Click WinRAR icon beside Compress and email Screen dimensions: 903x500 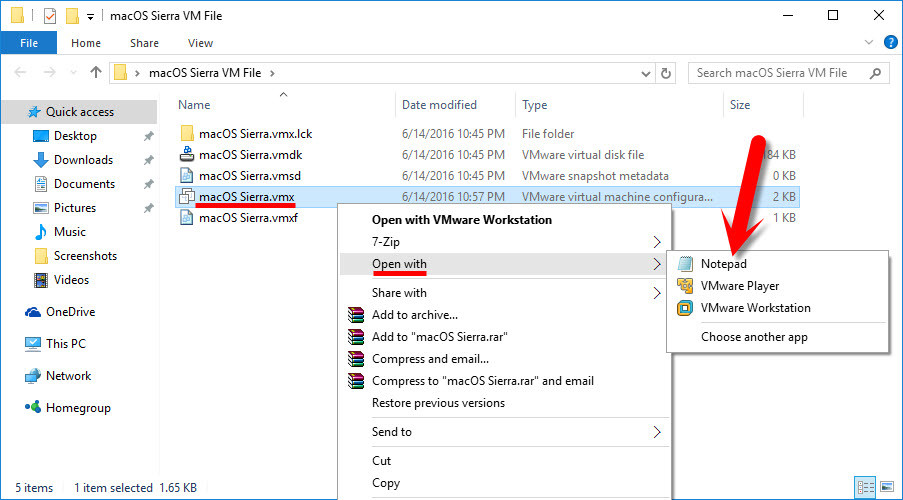click(x=356, y=359)
